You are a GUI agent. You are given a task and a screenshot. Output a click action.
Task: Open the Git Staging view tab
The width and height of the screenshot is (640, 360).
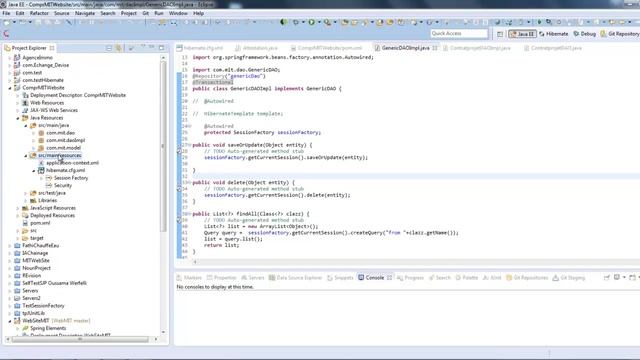[x=569, y=278]
